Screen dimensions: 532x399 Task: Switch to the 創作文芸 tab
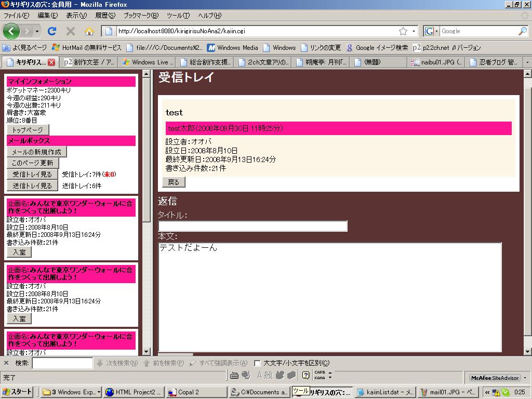(x=89, y=62)
